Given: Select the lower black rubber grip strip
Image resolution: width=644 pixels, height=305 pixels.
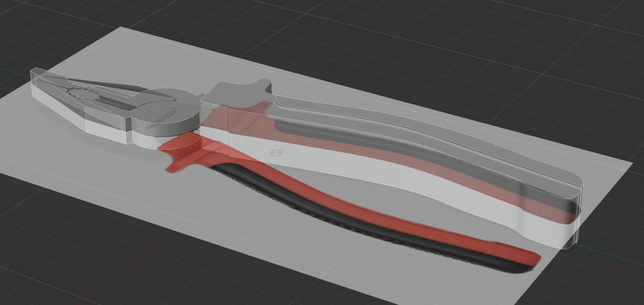Looking at the screenshot, I should 348,226.
